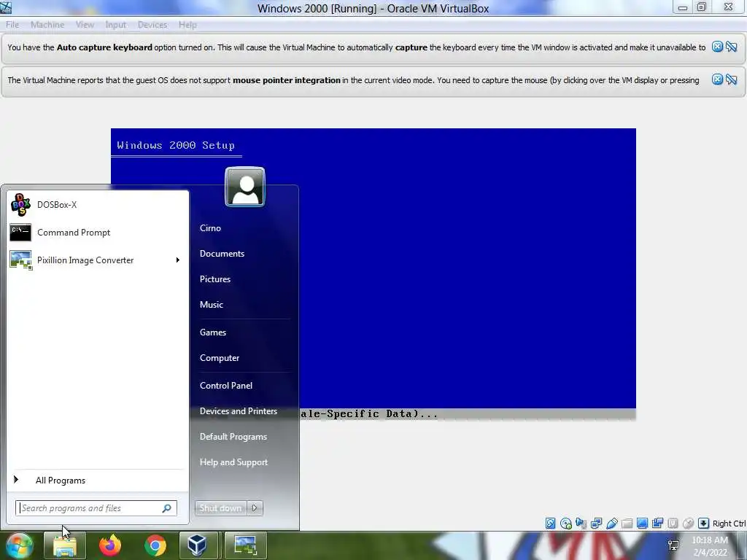The width and height of the screenshot is (747, 560).
Task: Expand Pixillion Image Converter jump list arrow
Action: (178, 260)
